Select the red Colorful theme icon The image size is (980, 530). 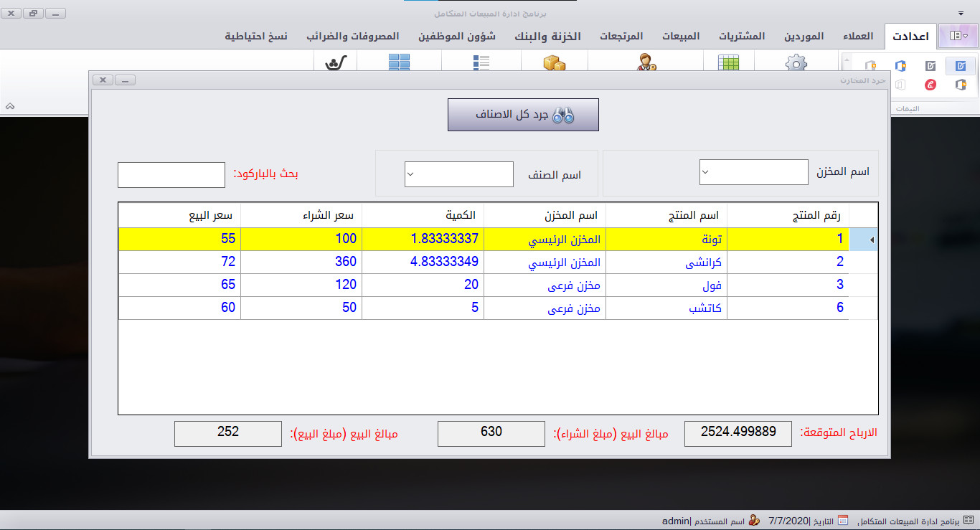pyautogui.click(x=931, y=85)
